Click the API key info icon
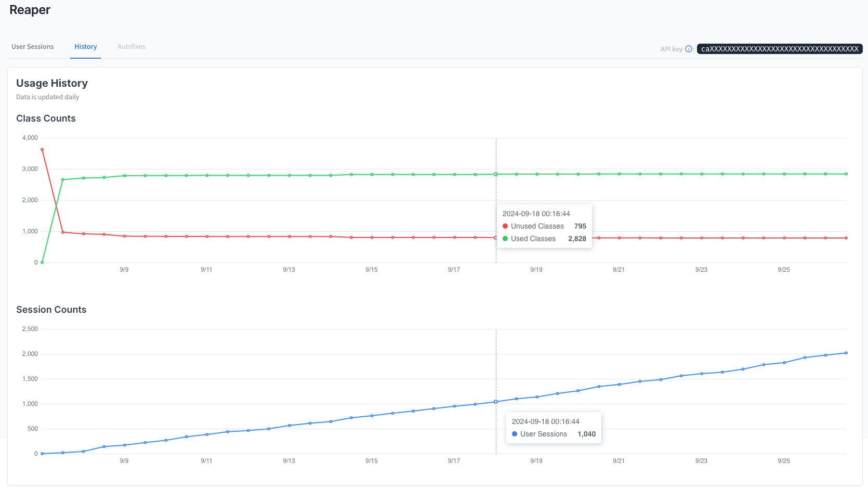The image size is (868, 490). (x=689, y=49)
